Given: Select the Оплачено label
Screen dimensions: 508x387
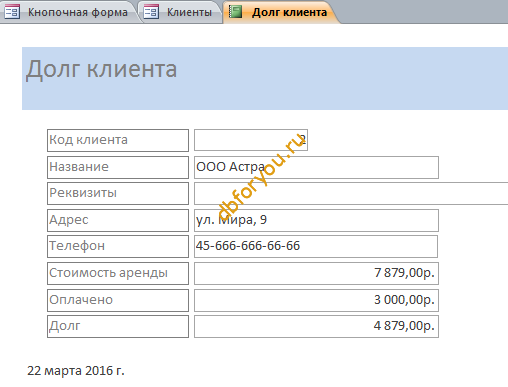Looking at the screenshot, I should pos(118,300).
